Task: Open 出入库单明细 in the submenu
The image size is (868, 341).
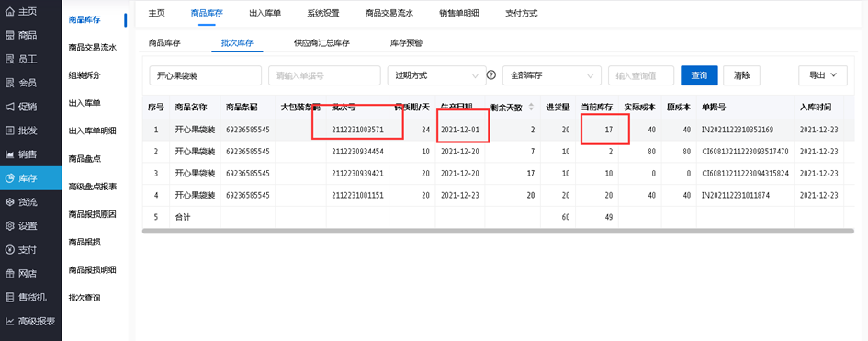Action: pyautogui.click(x=93, y=131)
